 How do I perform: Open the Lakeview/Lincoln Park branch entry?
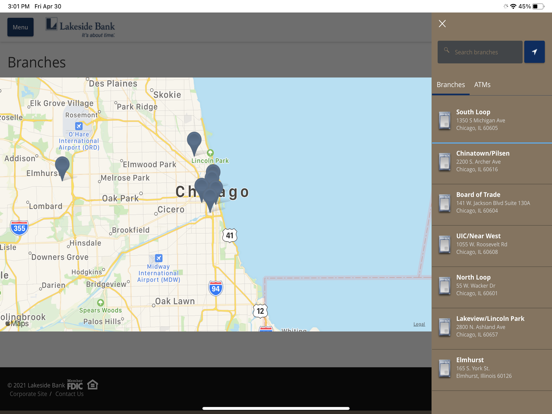click(x=492, y=328)
